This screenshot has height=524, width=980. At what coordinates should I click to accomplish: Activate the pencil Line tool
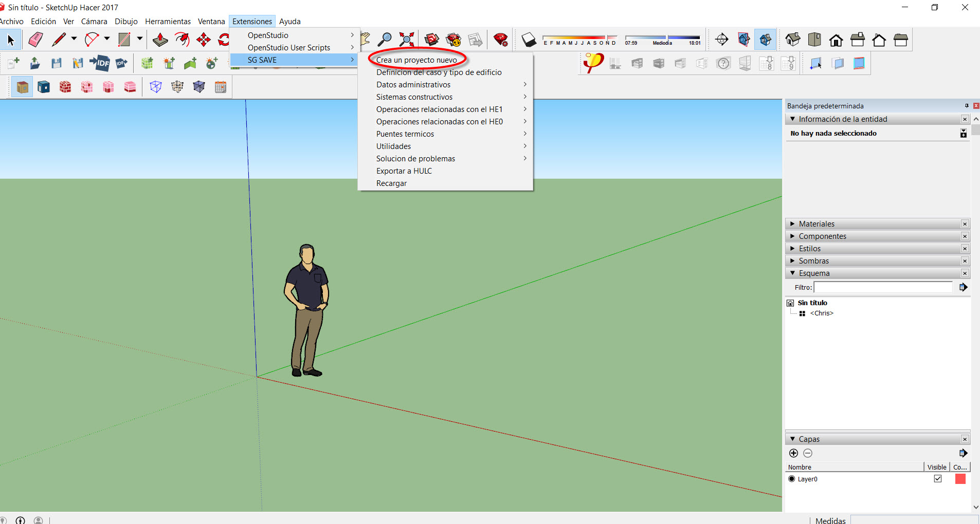(59, 40)
